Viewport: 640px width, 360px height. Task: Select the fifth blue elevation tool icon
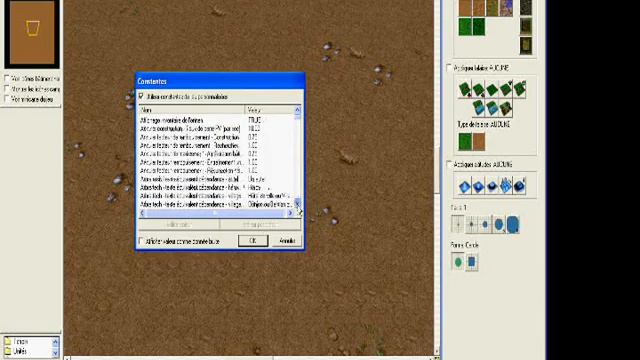[x=520, y=187]
